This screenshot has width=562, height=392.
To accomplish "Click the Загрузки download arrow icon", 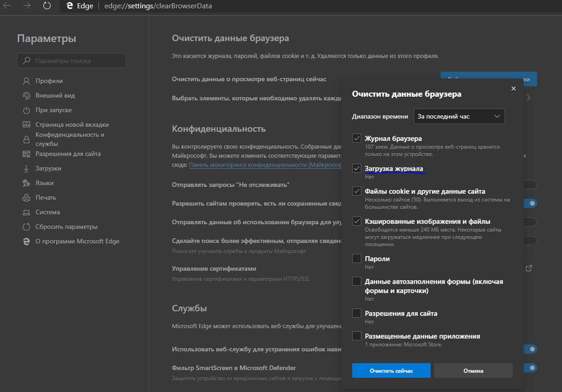I will pos(26,169).
